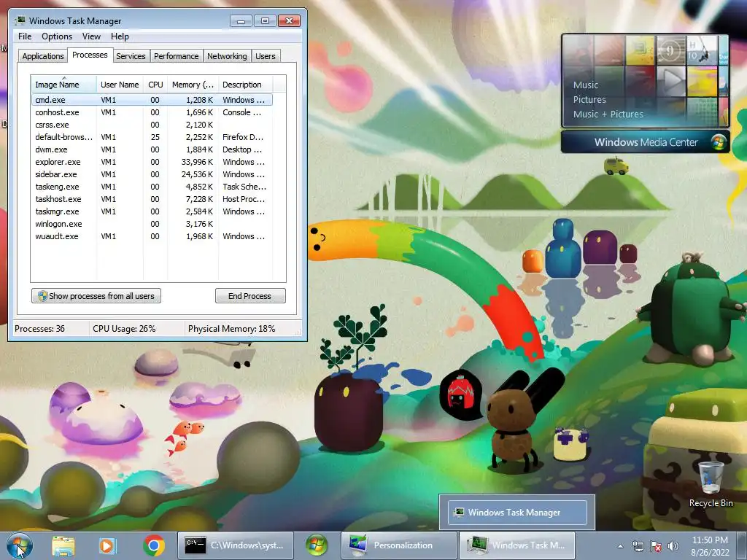
Task: Open the File menu in Task Manager
Action: 25,36
